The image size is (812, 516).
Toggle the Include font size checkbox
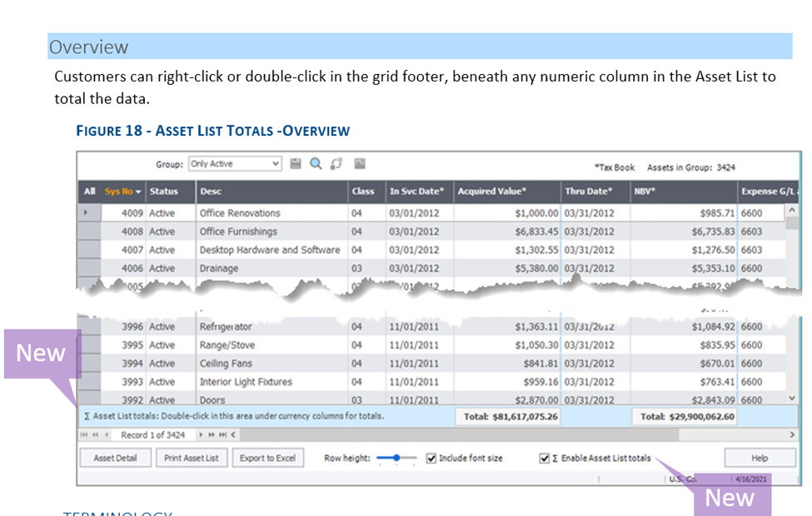coord(431,458)
